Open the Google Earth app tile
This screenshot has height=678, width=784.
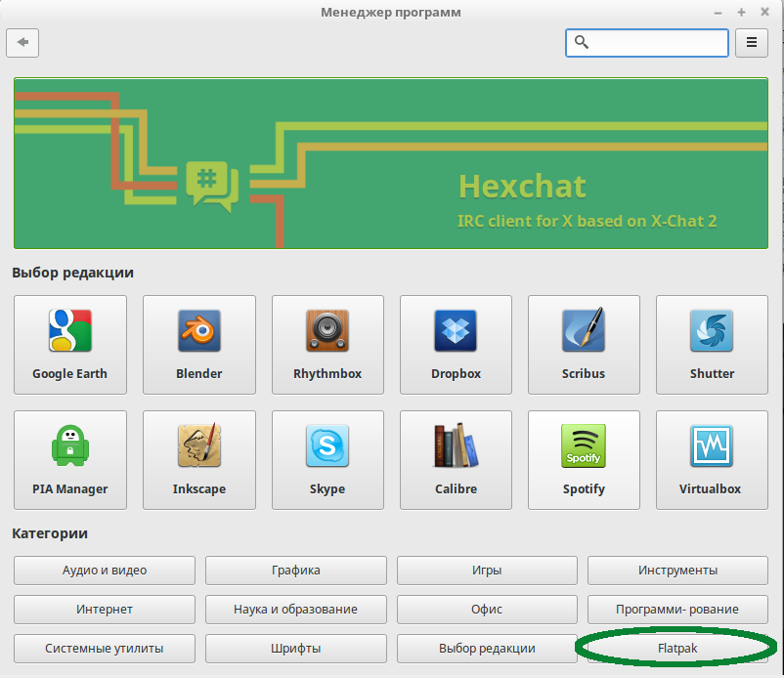click(70, 344)
